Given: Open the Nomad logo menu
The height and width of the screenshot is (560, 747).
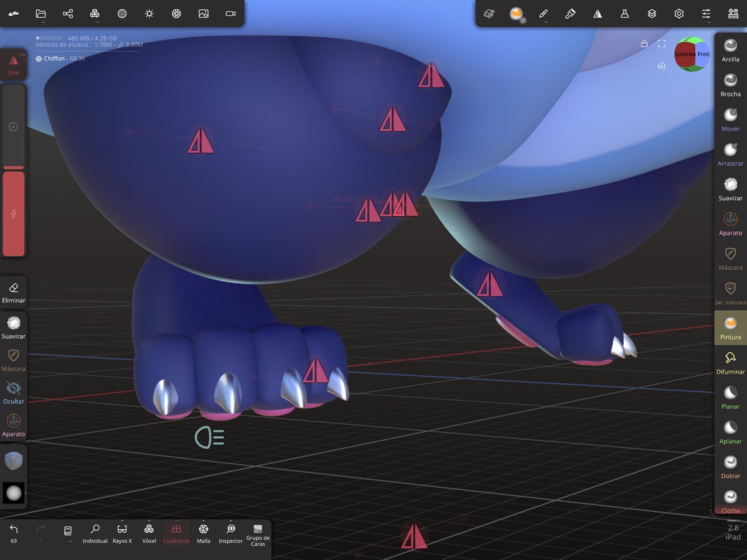Looking at the screenshot, I should tap(14, 13).
